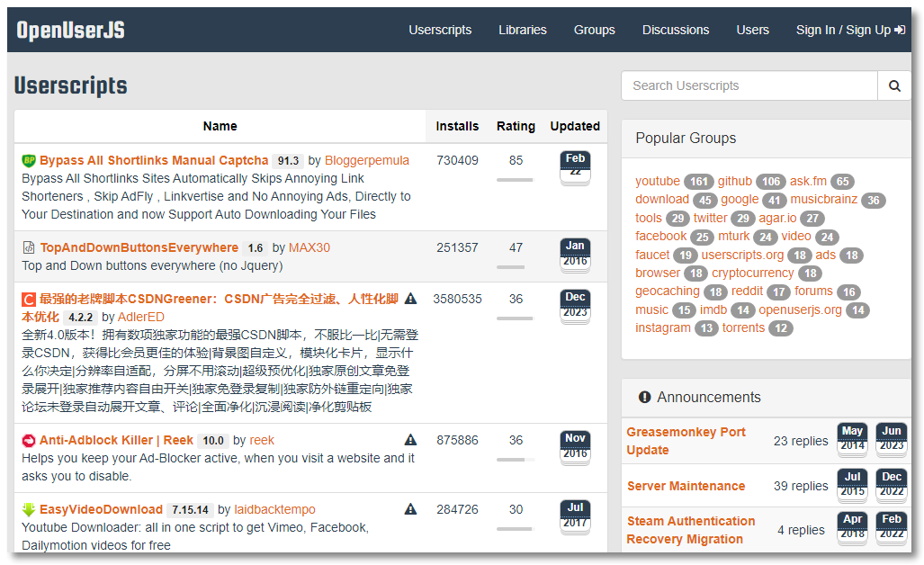This screenshot has width=924, height=565.
Task: Open TopAndDownButtonsEverywhere script page
Action: point(139,247)
